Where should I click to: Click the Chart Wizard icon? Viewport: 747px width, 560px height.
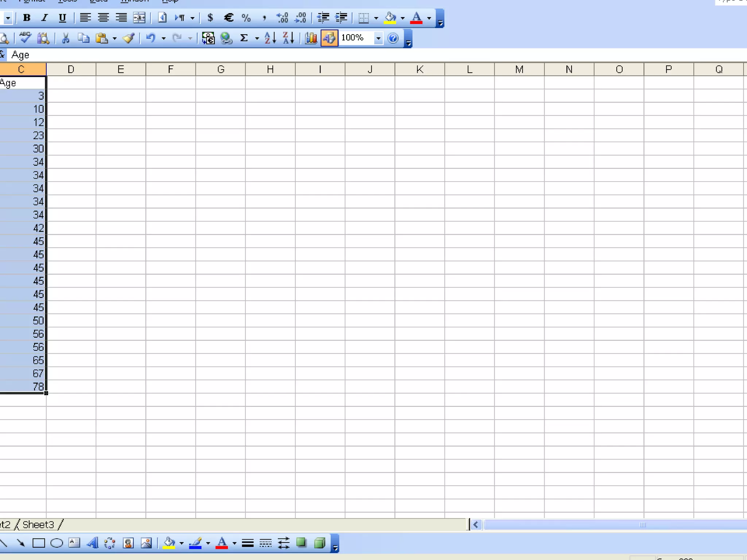[x=311, y=38]
